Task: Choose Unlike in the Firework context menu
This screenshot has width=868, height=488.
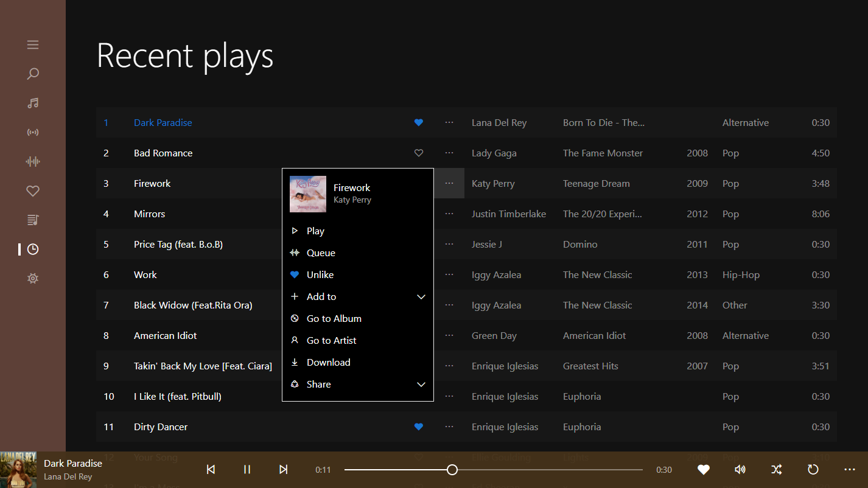Action: [x=358, y=274]
